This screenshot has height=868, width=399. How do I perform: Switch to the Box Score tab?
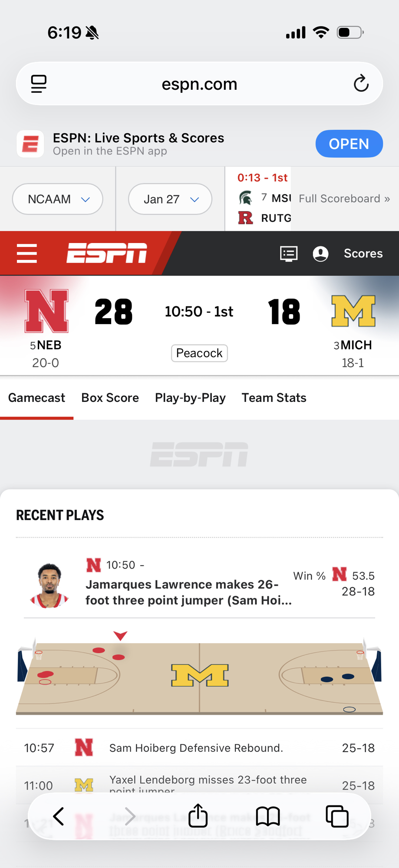click(x=110, y=398)
